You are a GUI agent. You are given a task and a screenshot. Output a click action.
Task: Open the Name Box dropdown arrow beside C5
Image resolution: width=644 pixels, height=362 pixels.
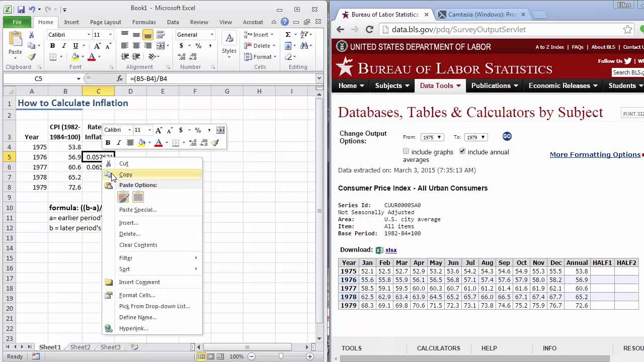click(x=78, y=78)
